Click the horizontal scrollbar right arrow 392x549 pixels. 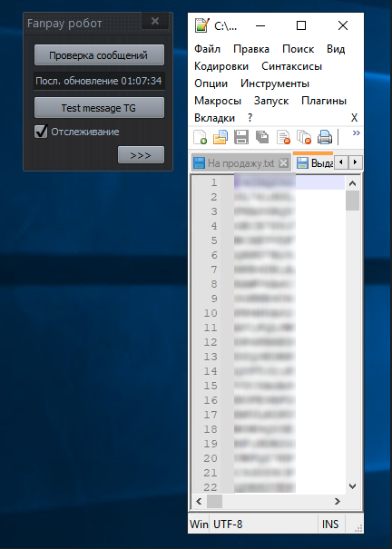click(338, 502)
